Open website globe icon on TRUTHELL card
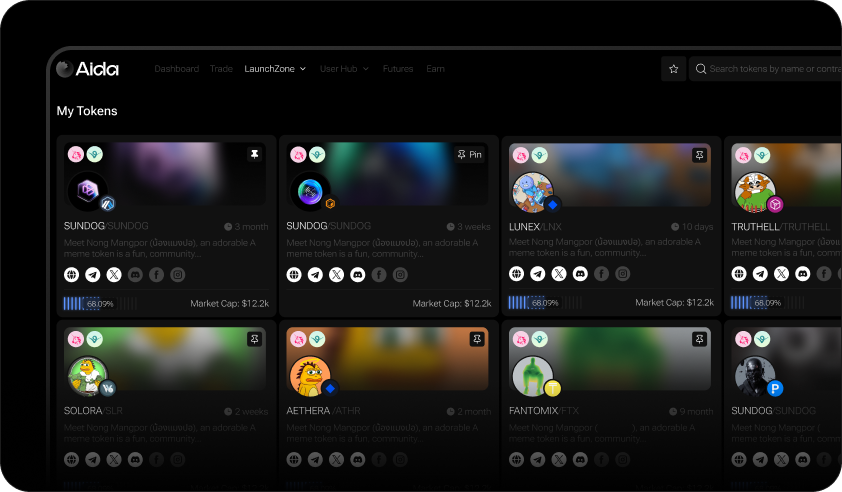This screenshot has height=492, width=842. (738, 274)
